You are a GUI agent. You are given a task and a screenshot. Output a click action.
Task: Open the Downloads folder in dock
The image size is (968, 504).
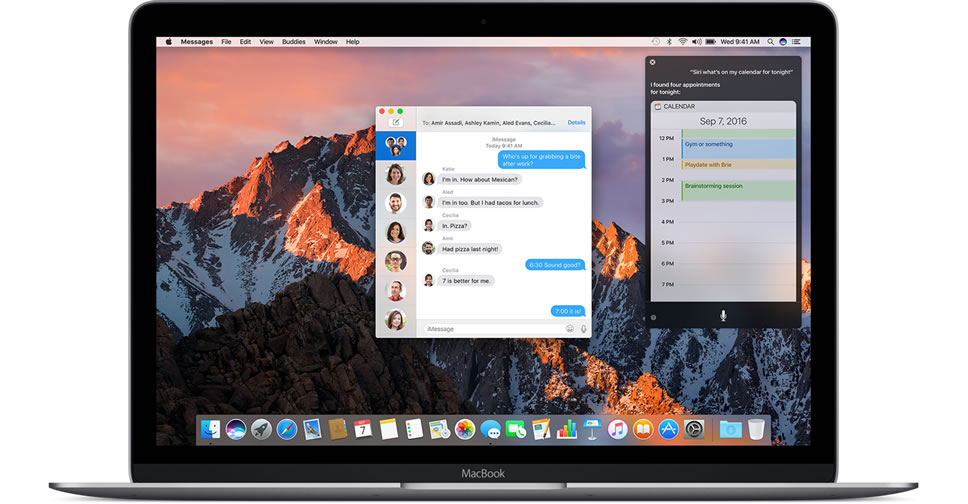730,429
